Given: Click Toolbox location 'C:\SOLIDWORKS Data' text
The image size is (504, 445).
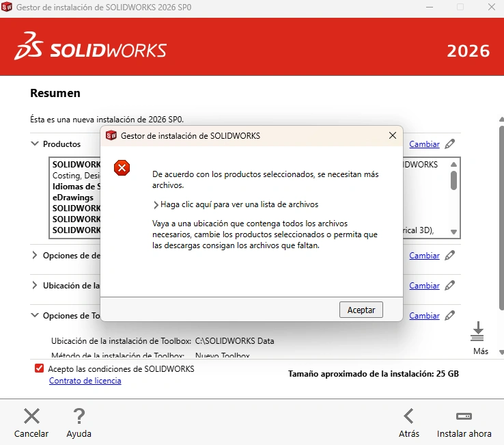Looking at the screenshot, I should pos(234,340).
